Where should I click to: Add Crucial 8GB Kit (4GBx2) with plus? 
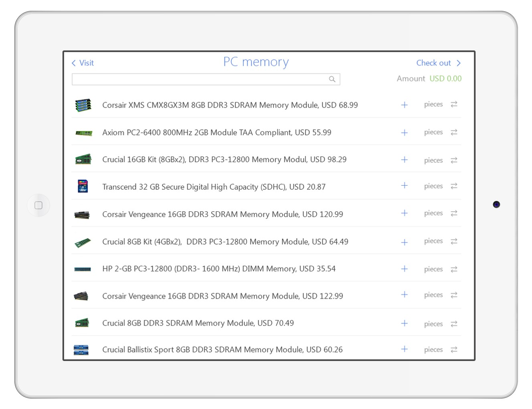point(404,242)
